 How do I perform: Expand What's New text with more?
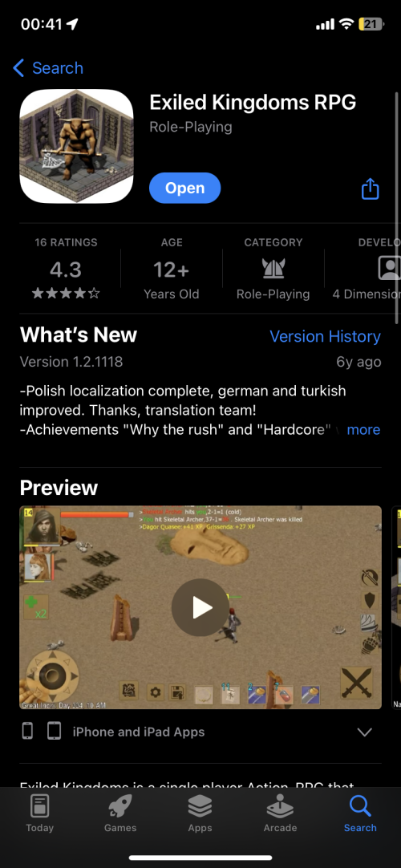(363, 430)
